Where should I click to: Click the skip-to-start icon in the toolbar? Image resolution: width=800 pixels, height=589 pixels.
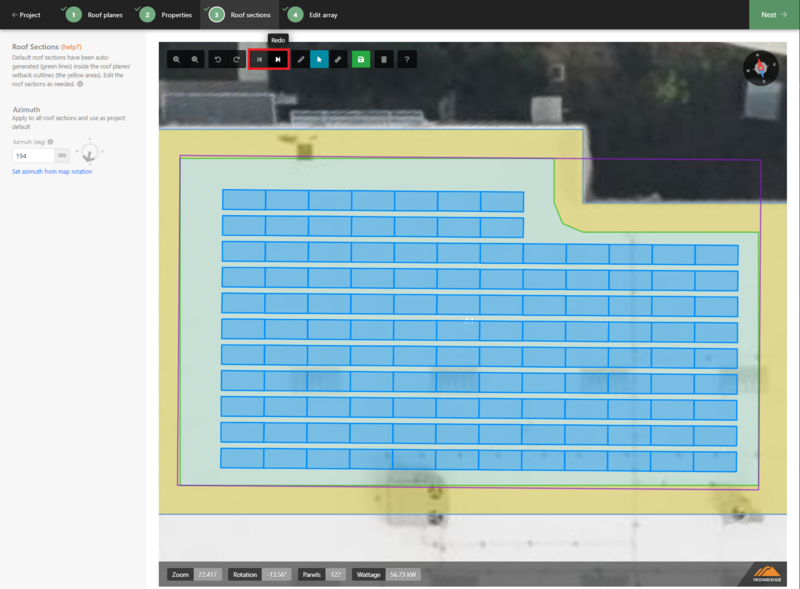tap(259, 60)
